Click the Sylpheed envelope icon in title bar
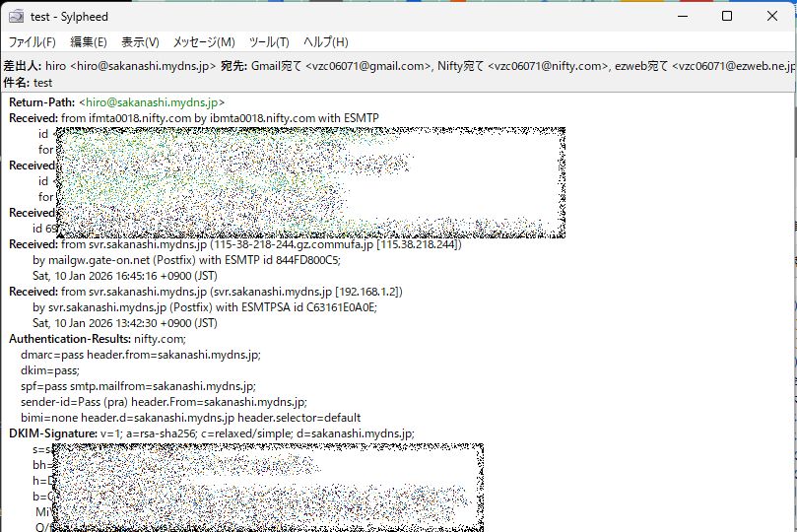This screenshot has width=797, height=532. coord(16,17)
